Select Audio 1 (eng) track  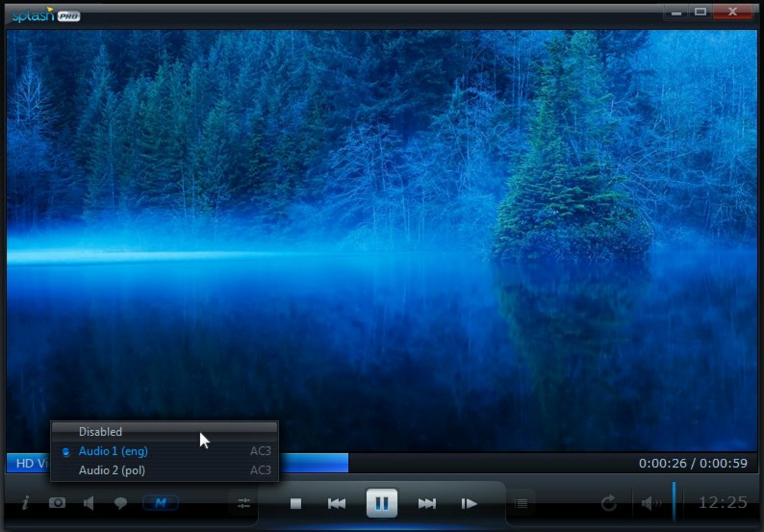coord(165,451)
